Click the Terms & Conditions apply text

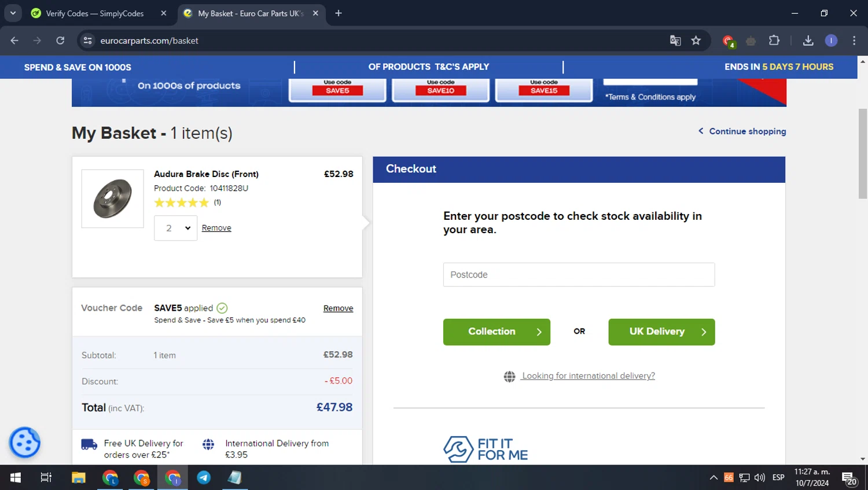pyautogui.click(x=650, y=97)
